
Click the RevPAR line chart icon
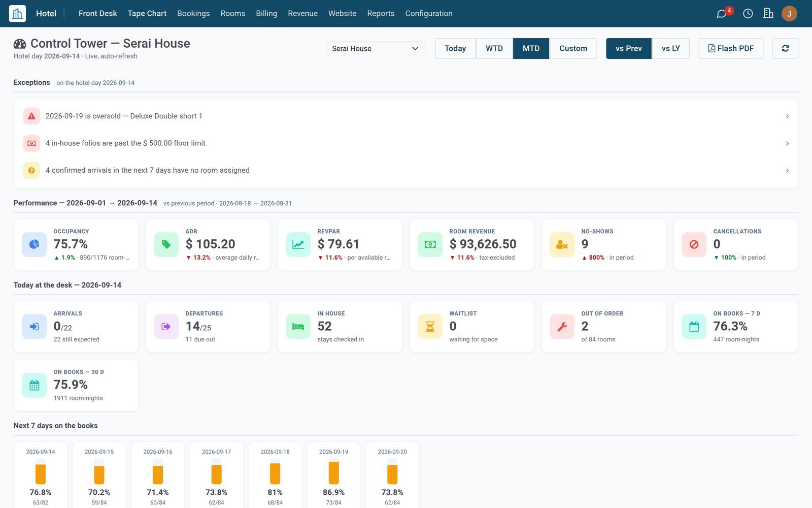pyautogui.click(x=298, y=244)
